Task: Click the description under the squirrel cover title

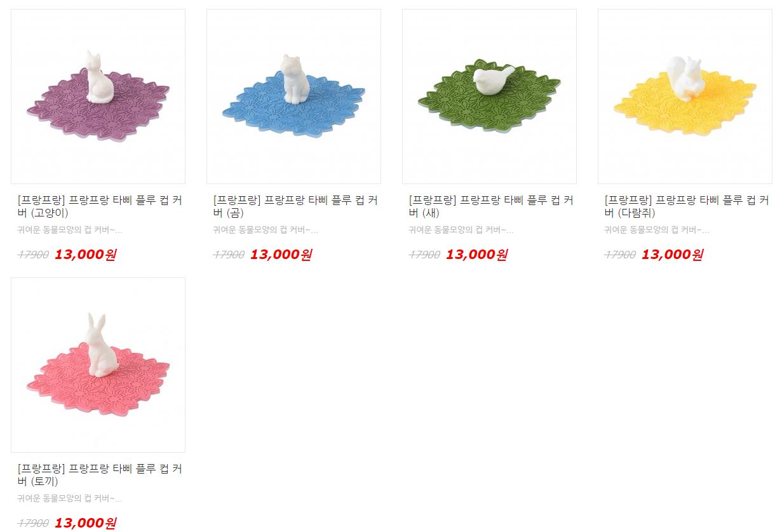Action: pyautogui.click(x=657, y=230)
